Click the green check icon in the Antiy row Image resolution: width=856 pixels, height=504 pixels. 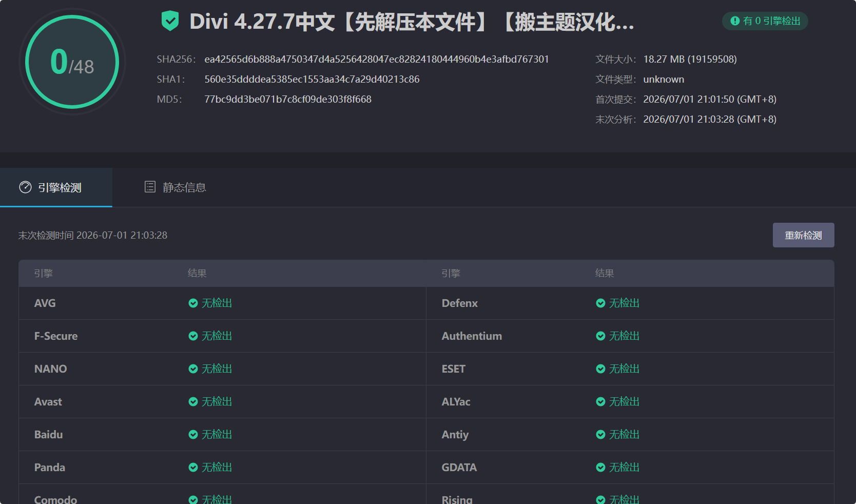pyautogui.click(x=600, y=435)
